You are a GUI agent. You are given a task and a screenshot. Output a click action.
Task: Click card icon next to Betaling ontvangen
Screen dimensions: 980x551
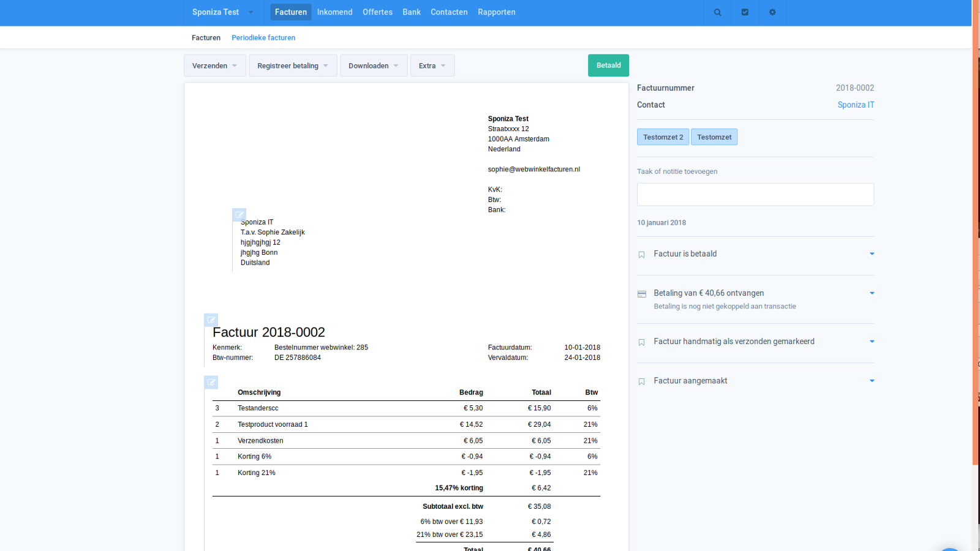642,294
